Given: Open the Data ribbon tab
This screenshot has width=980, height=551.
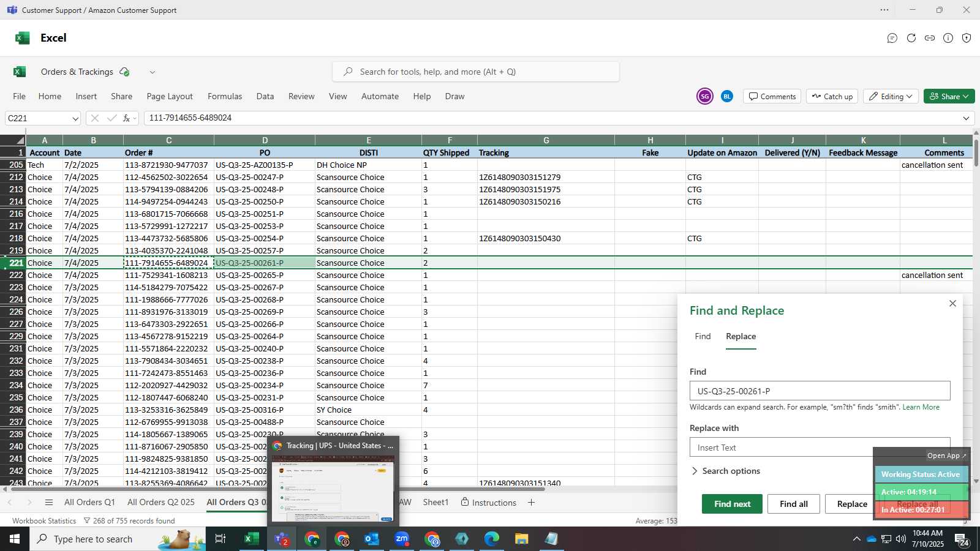Looking at the screenshot, I should [265, 96].
